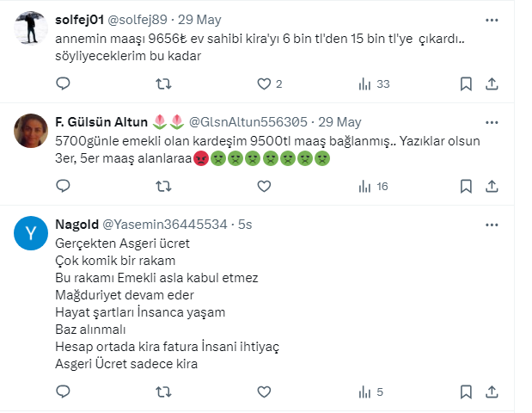The image size is (532, 413).
Task: Bookmark Nagold's tweet
Action: coord(465,391)
